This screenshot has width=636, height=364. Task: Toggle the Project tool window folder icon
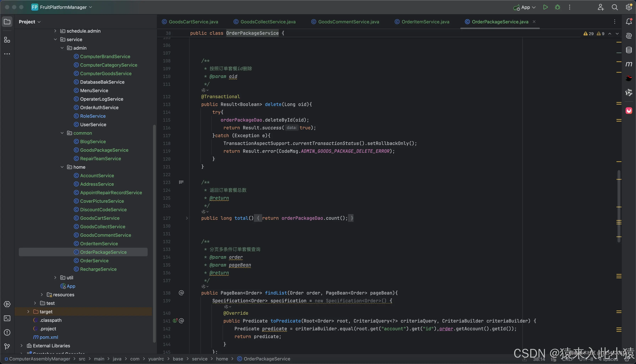(7, 22)
